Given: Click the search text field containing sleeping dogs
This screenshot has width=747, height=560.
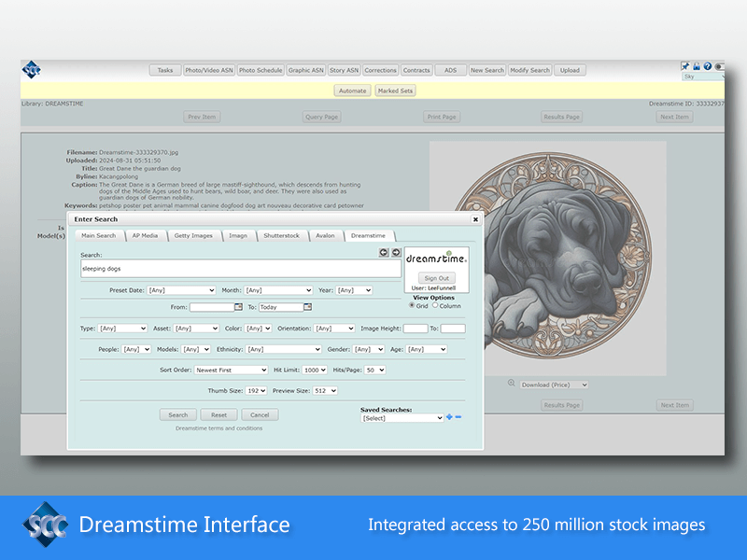Looking at the screenshot, I should pyautogui.click(x=241, y=269).
